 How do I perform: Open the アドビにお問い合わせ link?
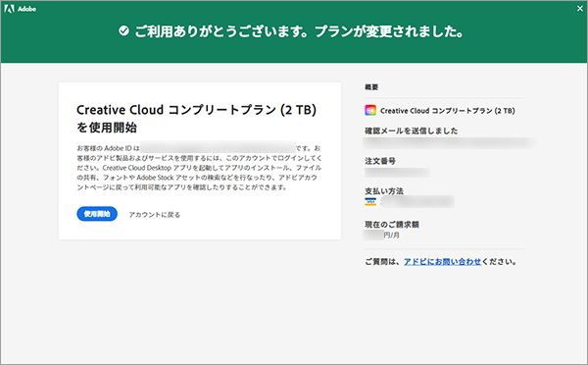442,261
